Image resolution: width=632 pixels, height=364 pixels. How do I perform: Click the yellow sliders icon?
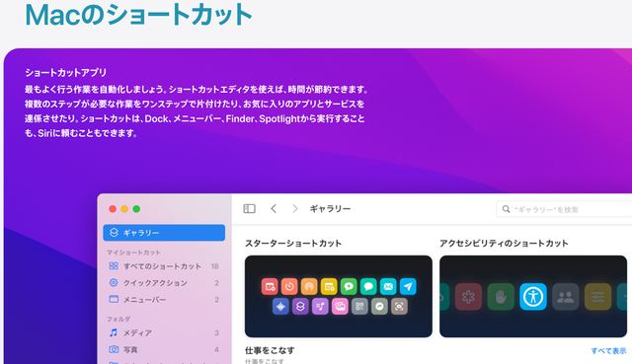point(597,297)
